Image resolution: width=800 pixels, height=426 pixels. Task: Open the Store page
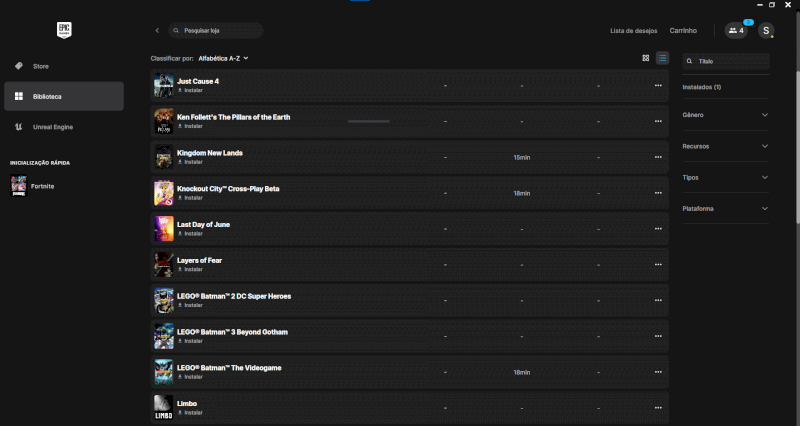click(41, 66)
